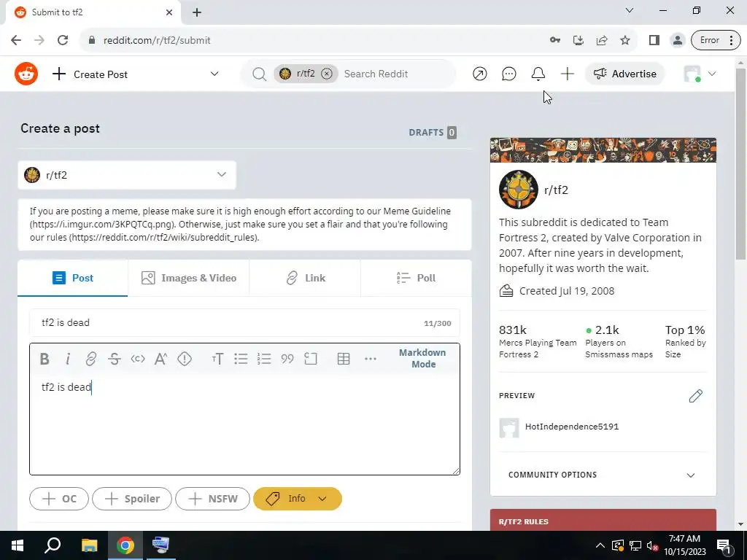Toggle the NSFW tag

pos(212,499)
